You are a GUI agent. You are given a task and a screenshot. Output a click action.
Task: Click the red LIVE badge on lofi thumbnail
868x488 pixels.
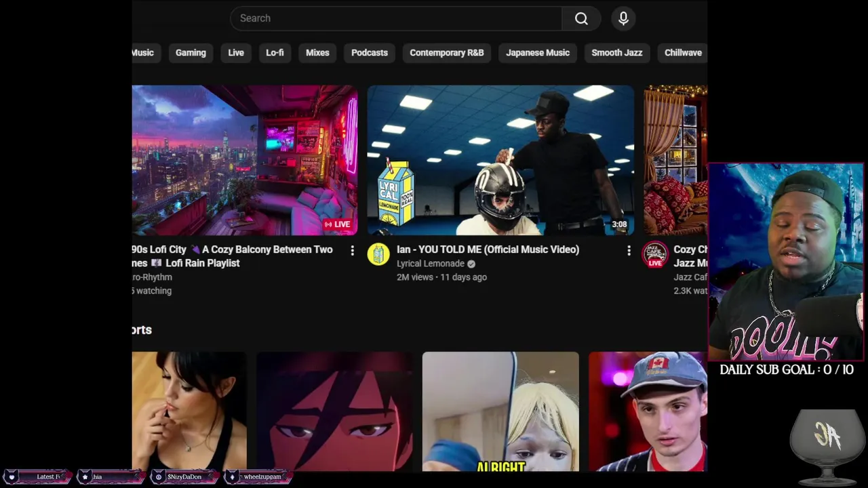[337, 224]
